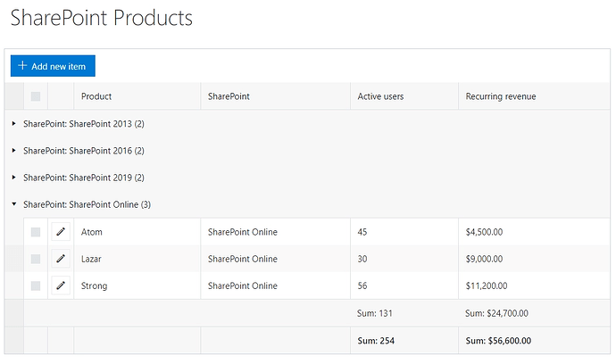
Task: Click the Active users column header
Action: pyautogui.click(x=380, y=96)
